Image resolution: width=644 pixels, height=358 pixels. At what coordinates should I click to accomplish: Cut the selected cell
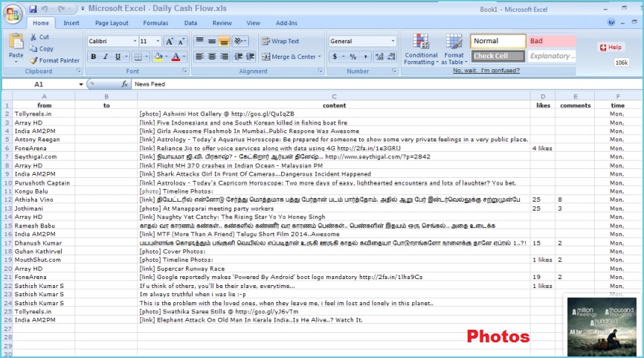39,37
